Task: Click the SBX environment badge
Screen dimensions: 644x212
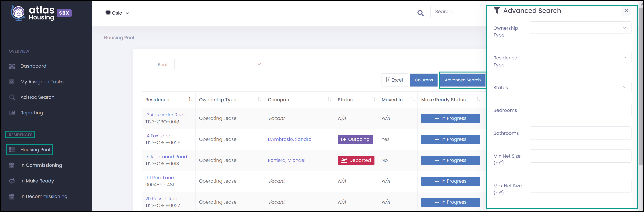Action: 64,13
